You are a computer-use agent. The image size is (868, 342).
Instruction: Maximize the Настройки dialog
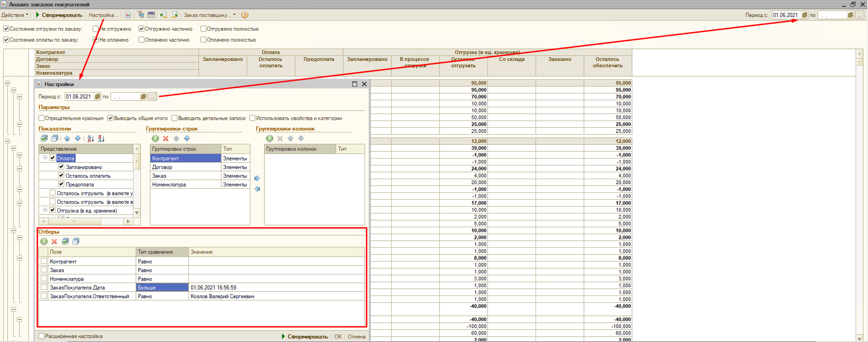click(355, 84)
